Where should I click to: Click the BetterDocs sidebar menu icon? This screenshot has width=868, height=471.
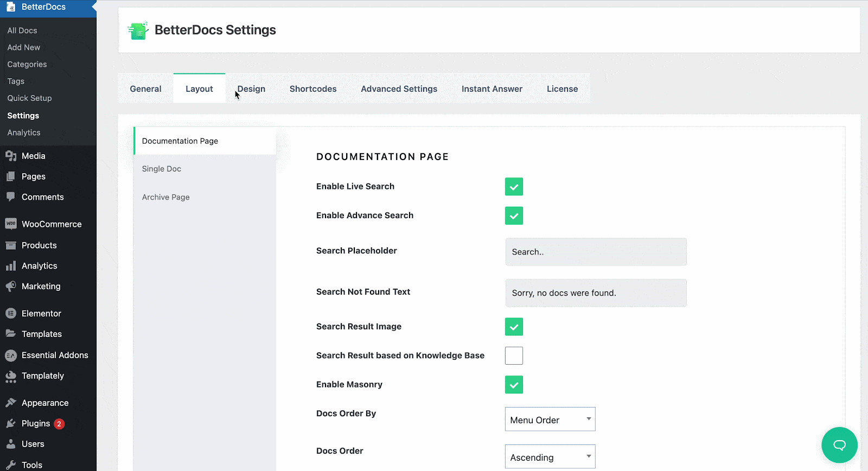[x=11, y=7]
